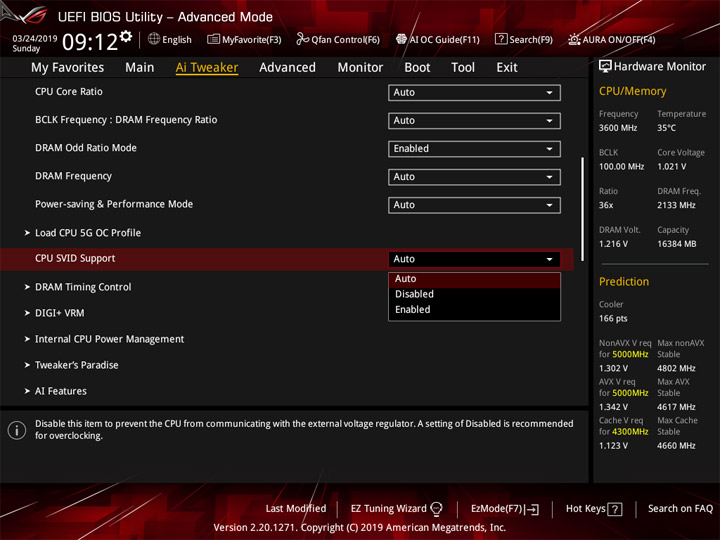Open Search(F9)
Screen dimensions: 720x540
pos(524,39)
